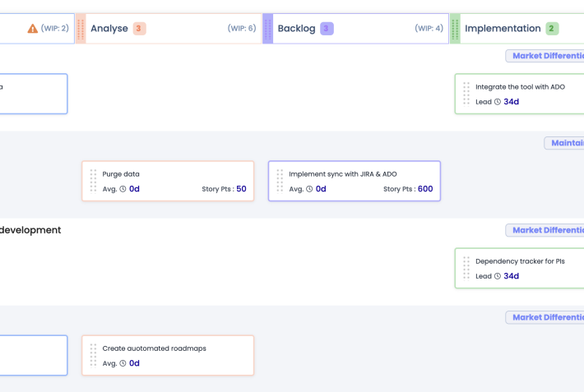Screen dimensions: 584x392
Task: Click the Implementation column title
Action: tap(503, 29)
